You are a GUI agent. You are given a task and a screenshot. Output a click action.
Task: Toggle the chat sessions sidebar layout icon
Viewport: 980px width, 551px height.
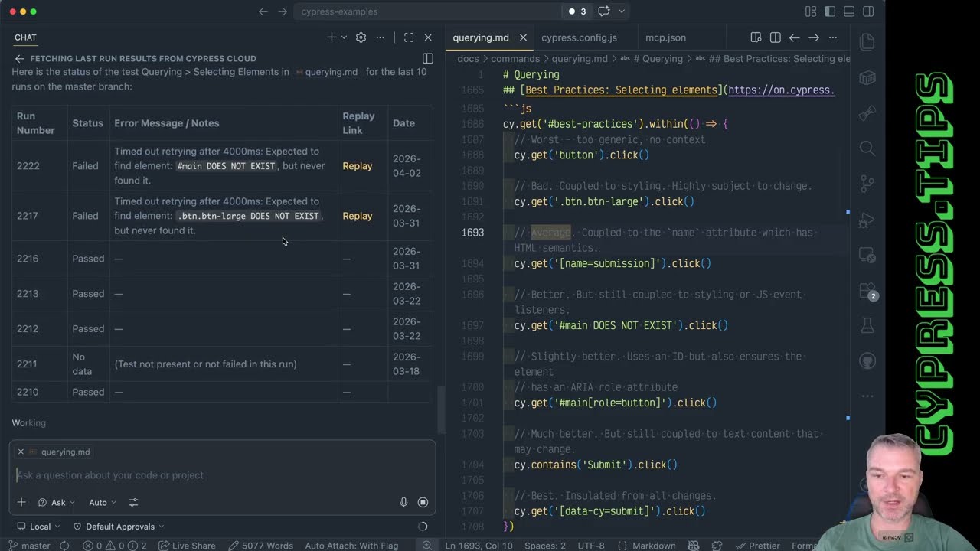(x=428, y=58)
